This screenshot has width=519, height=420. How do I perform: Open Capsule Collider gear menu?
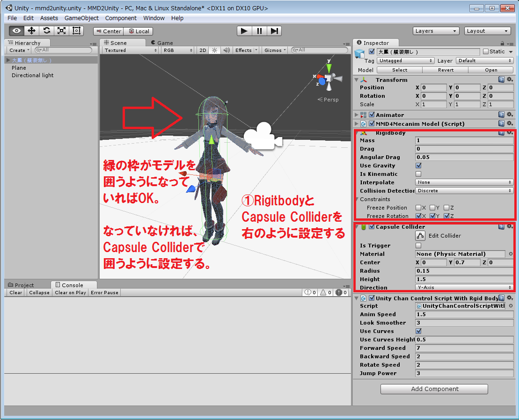click(510, 226)
